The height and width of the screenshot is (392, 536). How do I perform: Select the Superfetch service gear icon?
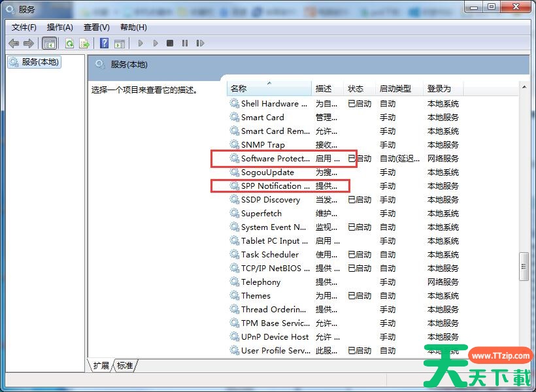[x=234, y=213]
